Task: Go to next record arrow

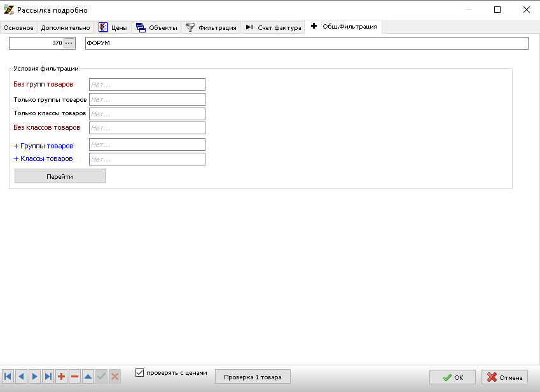Action: click(x=34, y=377)
